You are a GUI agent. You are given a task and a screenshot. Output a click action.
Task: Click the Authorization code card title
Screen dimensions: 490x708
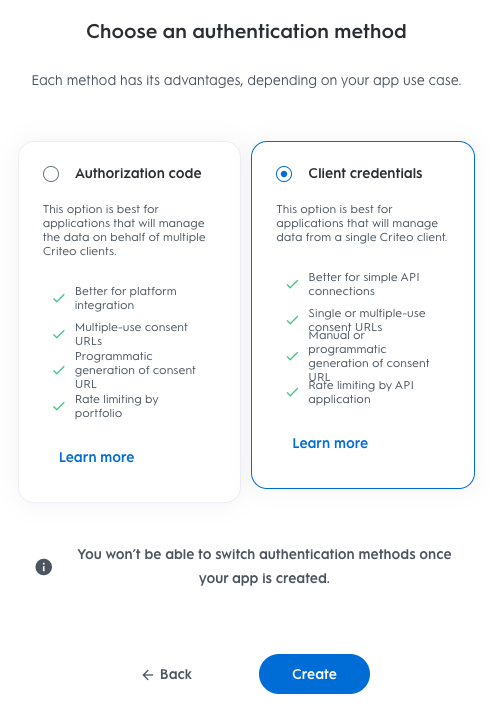[138, 173]
